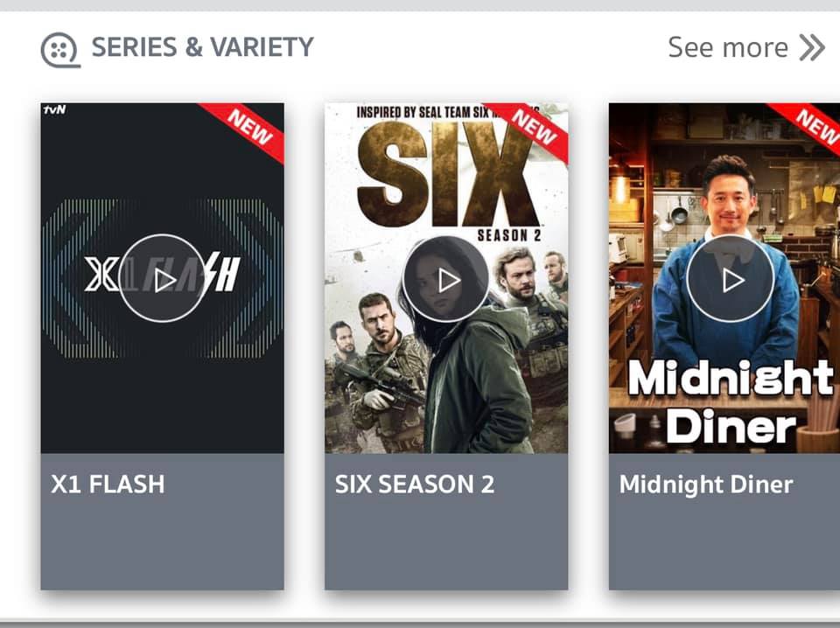Click the tvN logo on X1 FLASH poster
The image size is (840, 628).
point(54,109)
